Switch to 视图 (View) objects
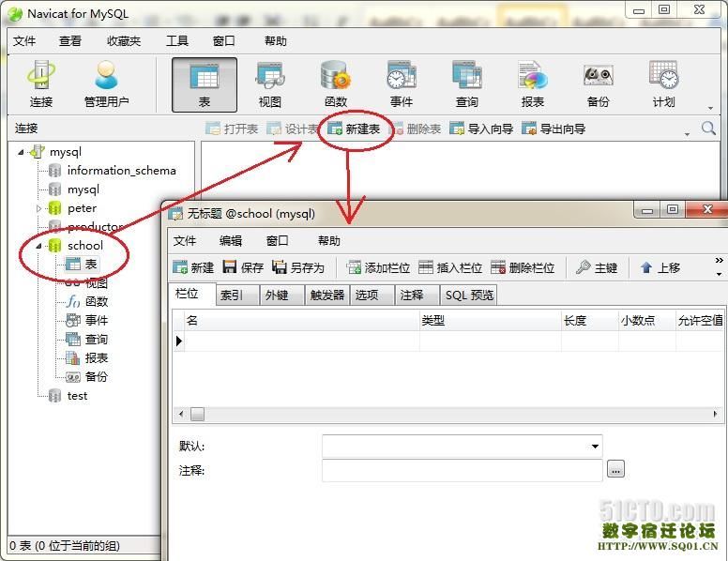728x561 pixels. pyautogui.click(x=270, y=85)
